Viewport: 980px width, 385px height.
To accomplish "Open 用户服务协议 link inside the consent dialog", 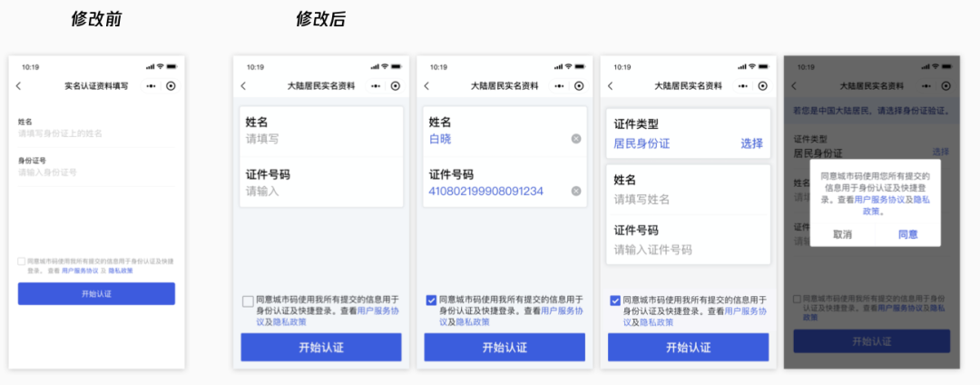I will (880, 200).
